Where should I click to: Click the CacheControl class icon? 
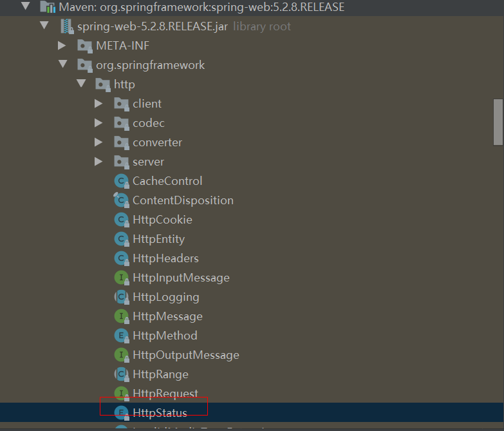(122, 181)
